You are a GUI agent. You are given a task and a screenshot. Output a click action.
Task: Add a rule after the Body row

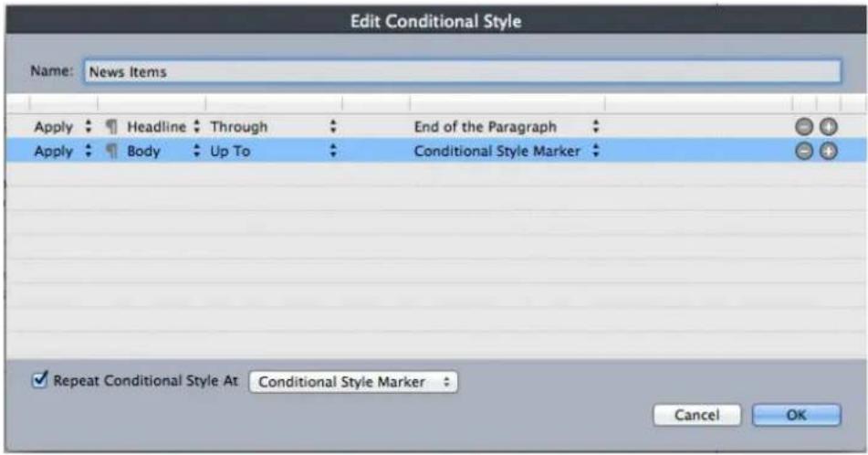(828, 151)
